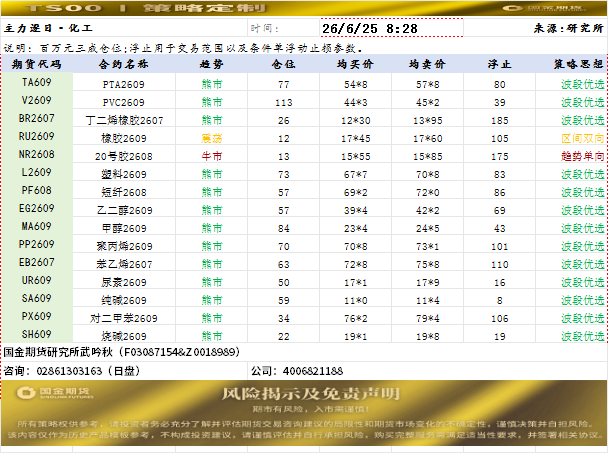Click the 纯碱2609 contract name cell

point(124,300)
